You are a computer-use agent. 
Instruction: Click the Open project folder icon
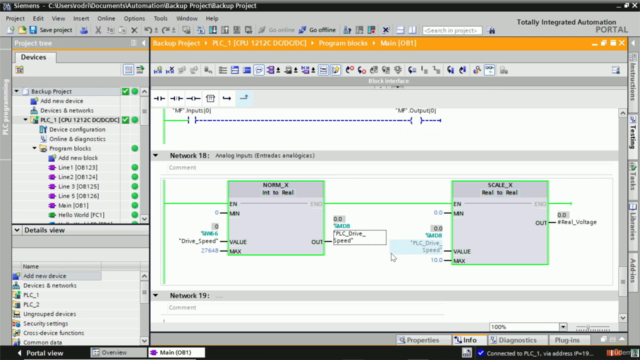coord(22,30)
